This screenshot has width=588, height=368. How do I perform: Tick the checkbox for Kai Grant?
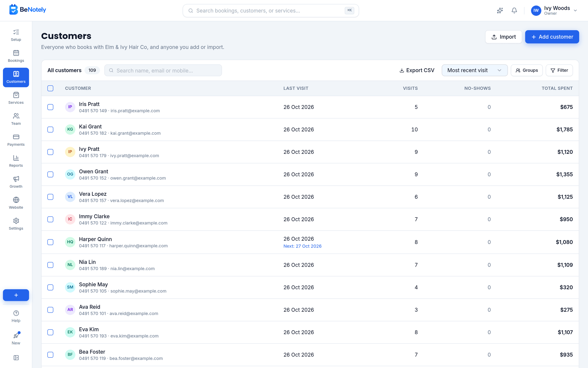tap(50, 130)
